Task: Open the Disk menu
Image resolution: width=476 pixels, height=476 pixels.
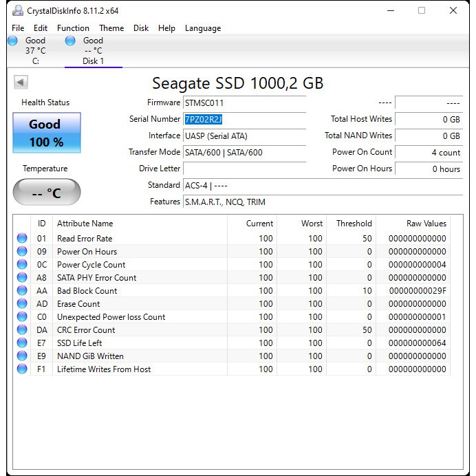Action: pyautogui.click(x=141, y=28)
